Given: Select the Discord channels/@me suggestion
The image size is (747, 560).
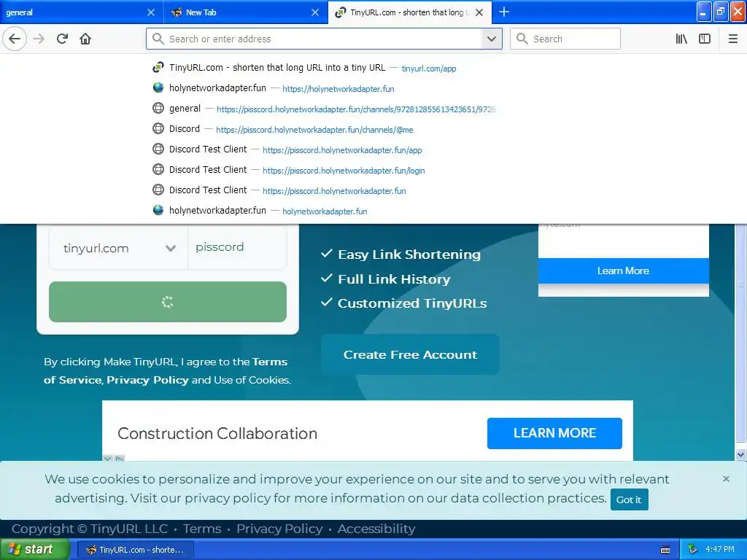Looking at the screenshot, I should tap(324, 129).
